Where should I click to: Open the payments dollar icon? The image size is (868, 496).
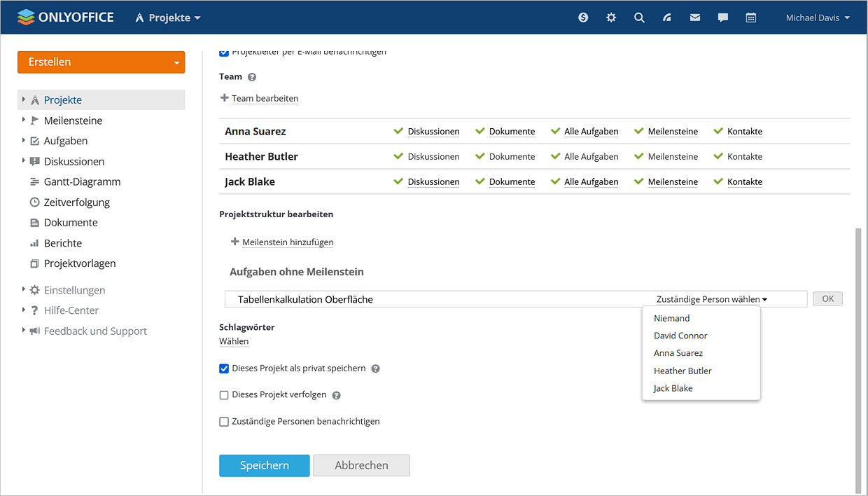tap(583, 18)
